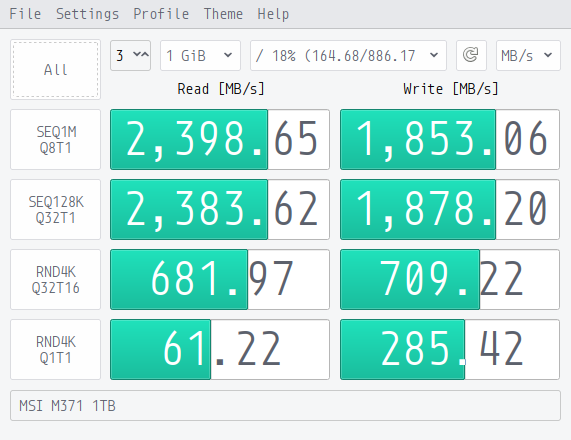Select the SEQ1M read result 2,398.65
The width and height of the screenshot is (571, 440).
coord(220,140)
